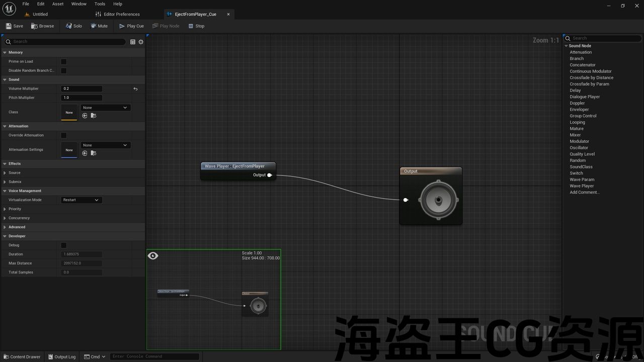Screen dimensions: 644x362
Task: Switch to the Editor Preferences tab
Action: coord(122,14)
